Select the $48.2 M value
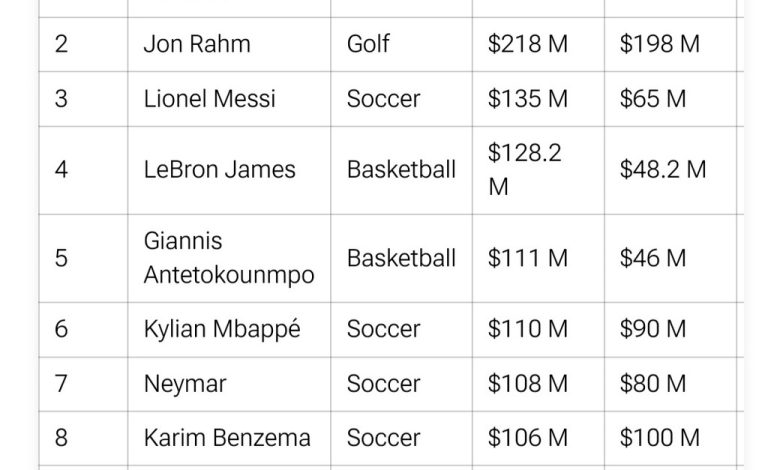The height and width of the screenshot is (470, 780). pos(663,170)
